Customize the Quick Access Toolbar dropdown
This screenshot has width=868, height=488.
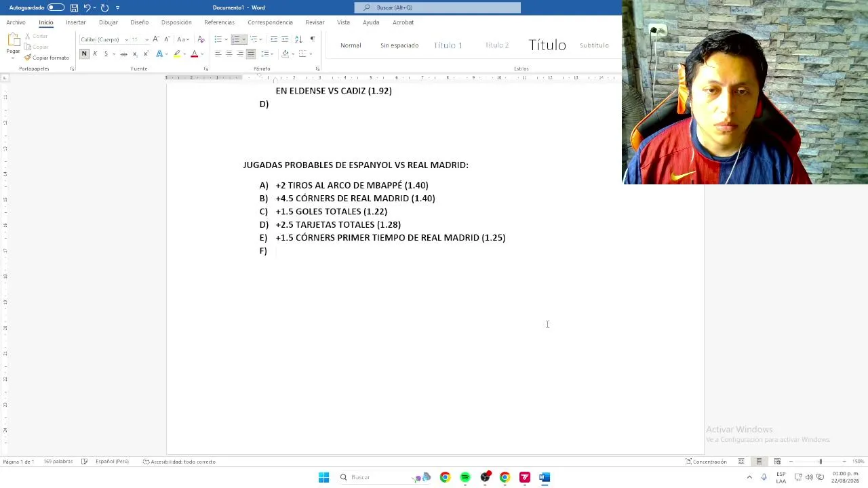click(x=117, y=7)
